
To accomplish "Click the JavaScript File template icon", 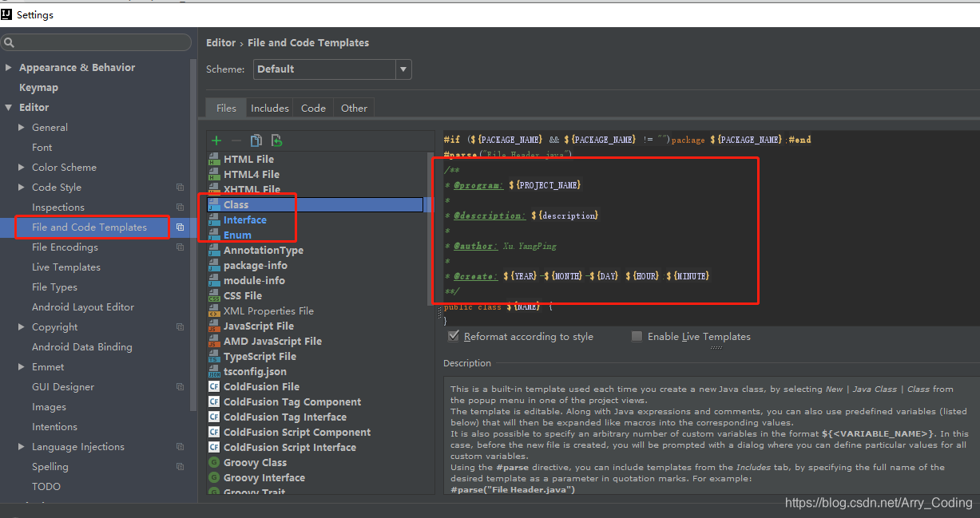I will coord(214,326).
